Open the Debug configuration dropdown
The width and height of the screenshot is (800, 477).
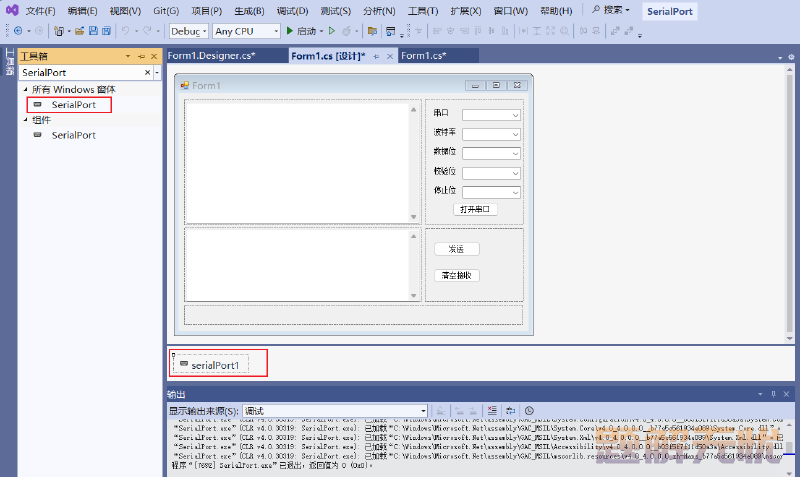click(189, 31)
